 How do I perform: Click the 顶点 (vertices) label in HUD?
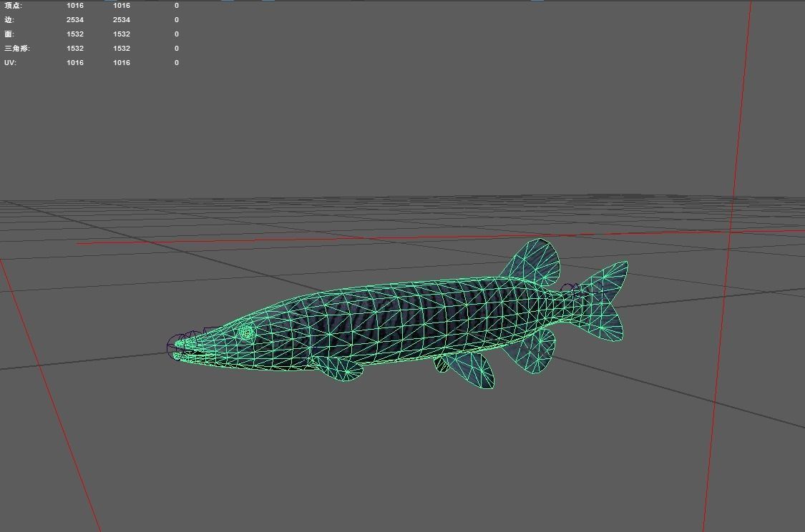13,6
